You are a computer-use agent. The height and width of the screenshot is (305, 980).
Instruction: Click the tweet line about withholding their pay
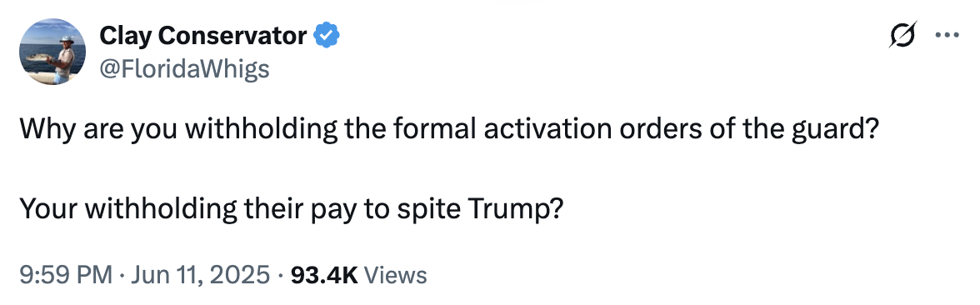click(x=292, y=209)
